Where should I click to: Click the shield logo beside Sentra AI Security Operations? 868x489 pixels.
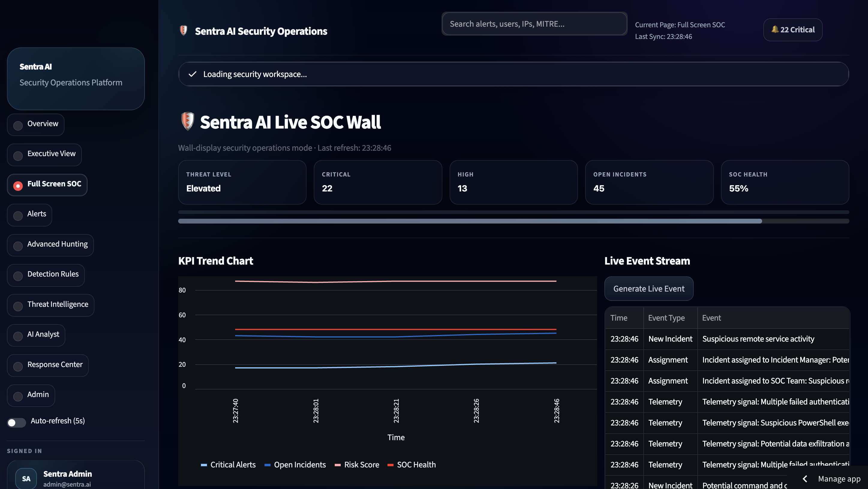point(183,31)
